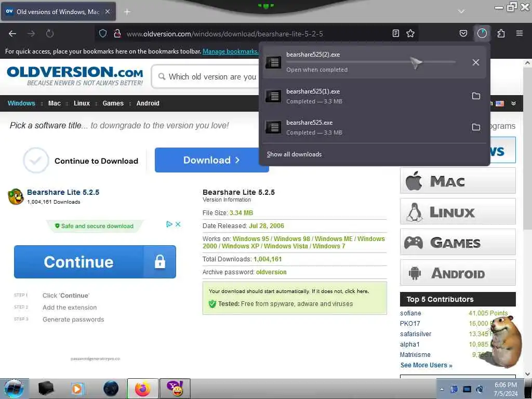Click the US flag language icon
Viewport: 532px width, 399px height.
[x=500, y=103]
